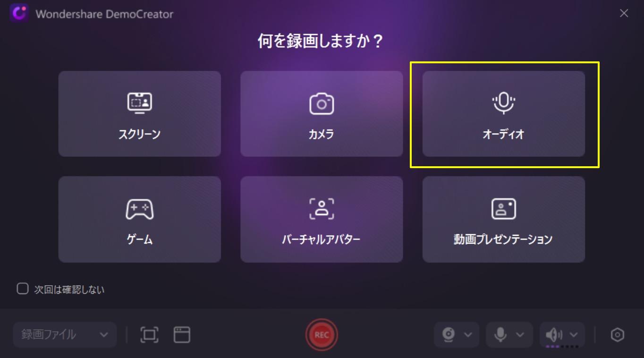Mute the system audio speaker icon
Screen dimensions: 644x358
(x=554, y=335)
